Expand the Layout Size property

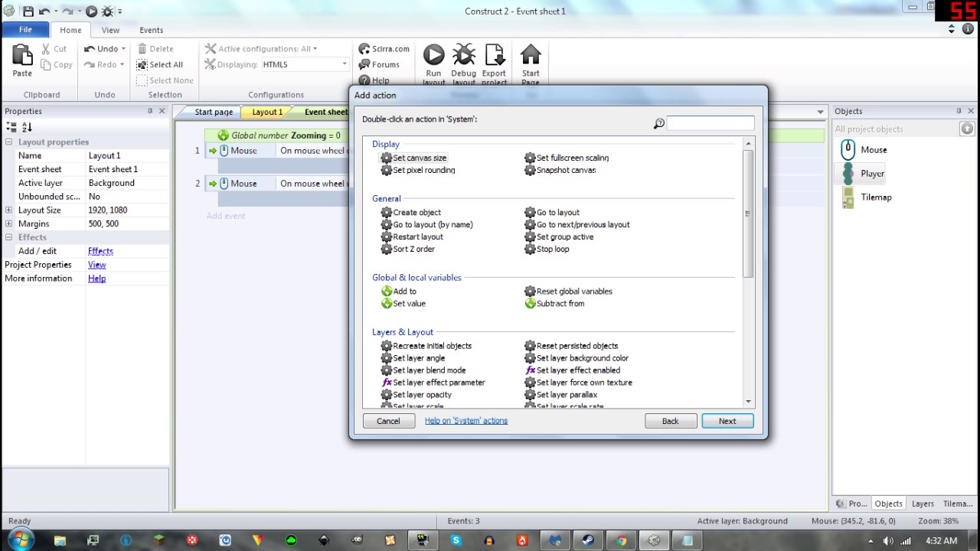[8, 210]
